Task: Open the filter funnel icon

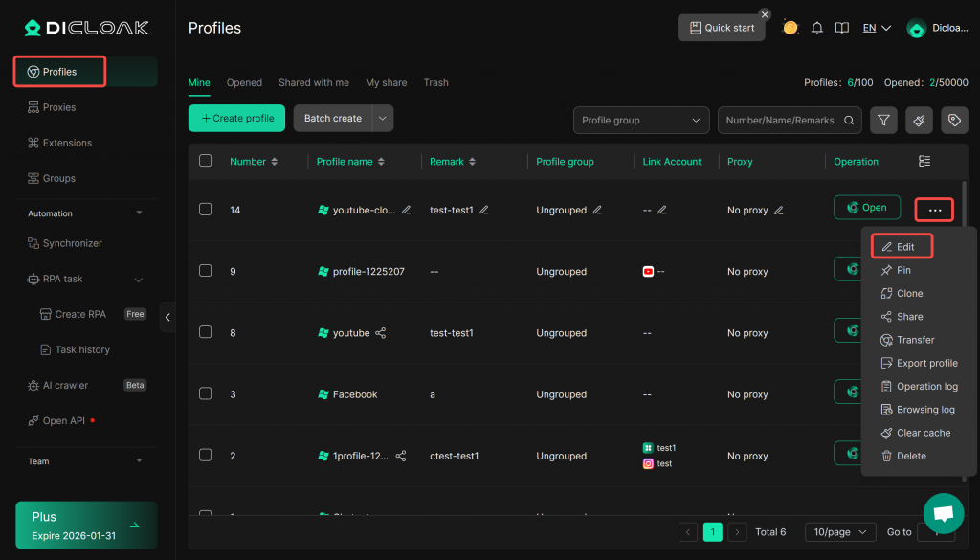Action: tap(883, 121)
